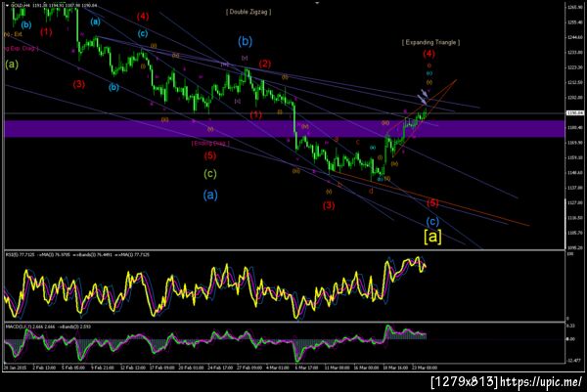
Task: Click the 1148.60 price scale label
Action: 576,172
